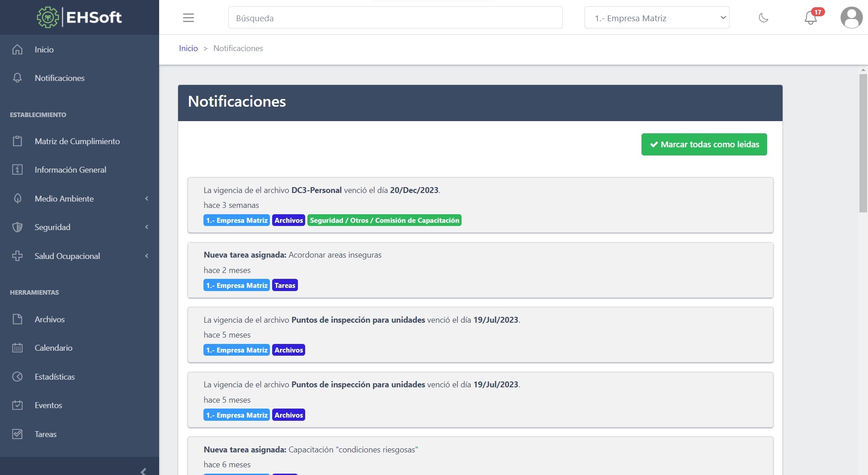868x475 pixels.
Task: Click the Seguridad shield icon
Action: click(x=17, y=227)
